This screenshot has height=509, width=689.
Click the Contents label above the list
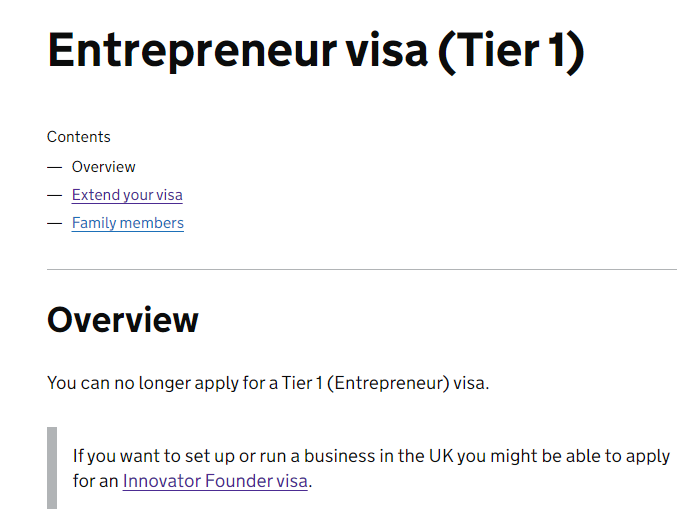click(79, 137)
